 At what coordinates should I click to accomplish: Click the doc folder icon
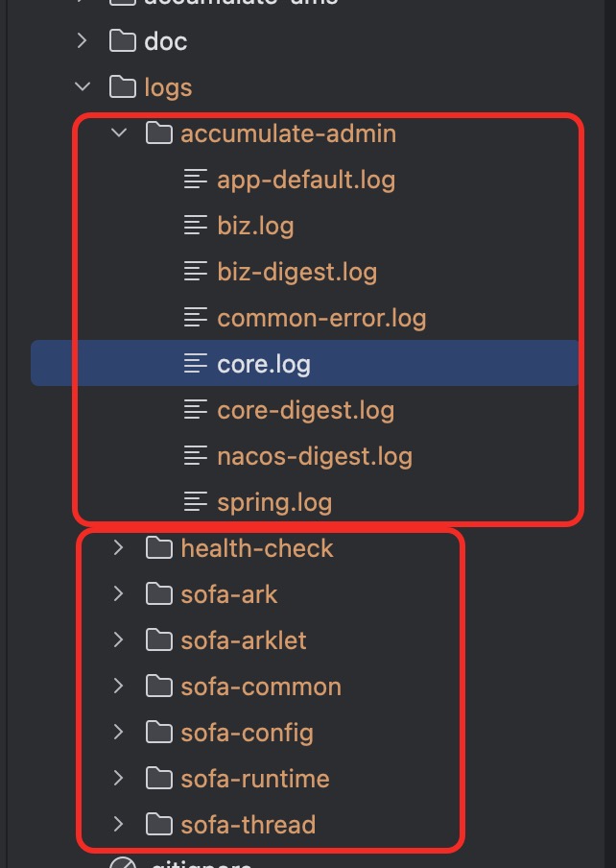tap(122, 41)
